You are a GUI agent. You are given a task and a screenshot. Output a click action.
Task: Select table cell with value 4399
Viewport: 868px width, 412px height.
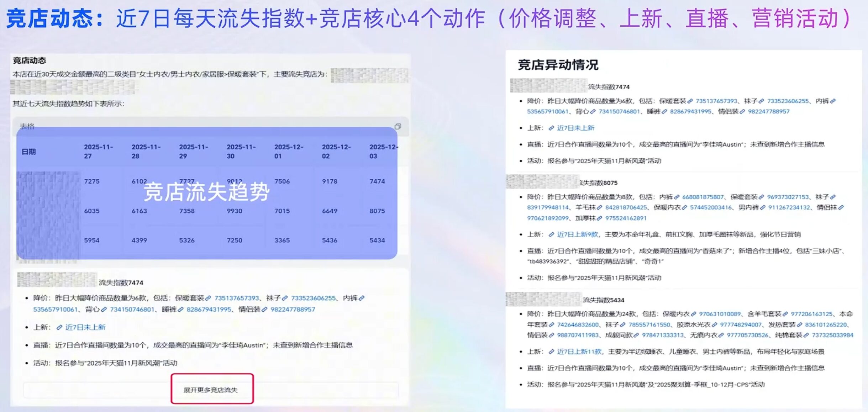point(139,241)
